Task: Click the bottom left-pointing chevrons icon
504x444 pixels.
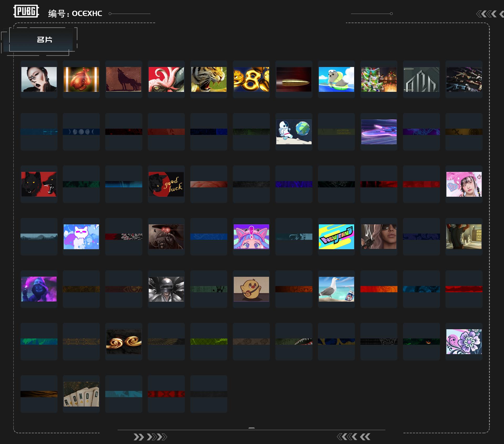Action: [x=354, y=437]
